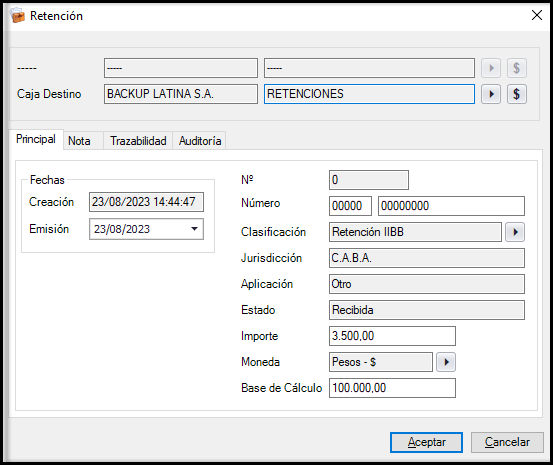The height and width of the screenshot is (465, 553).
Task: Close the Retención dialog window
Action: [x=537, y=15]
